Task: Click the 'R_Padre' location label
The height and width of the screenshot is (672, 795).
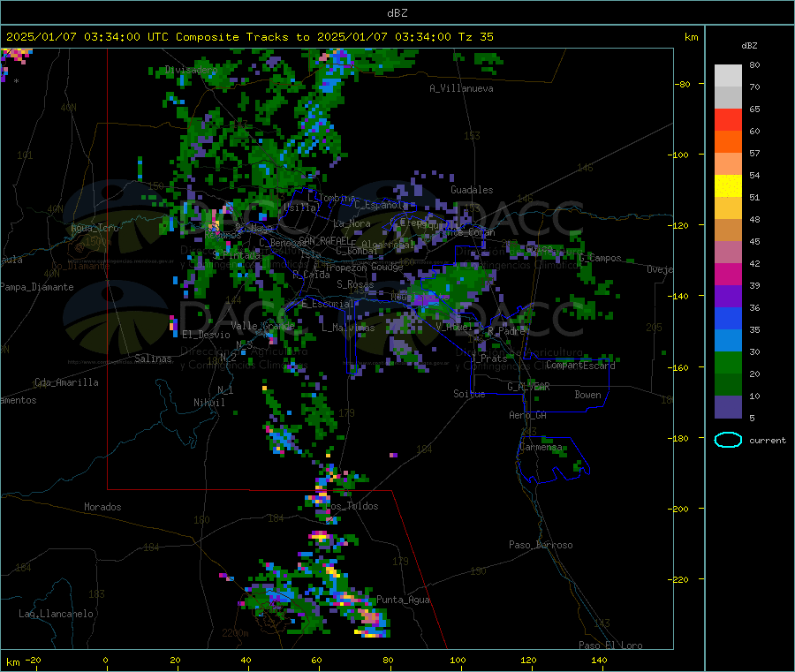Action: click(506, 331)
